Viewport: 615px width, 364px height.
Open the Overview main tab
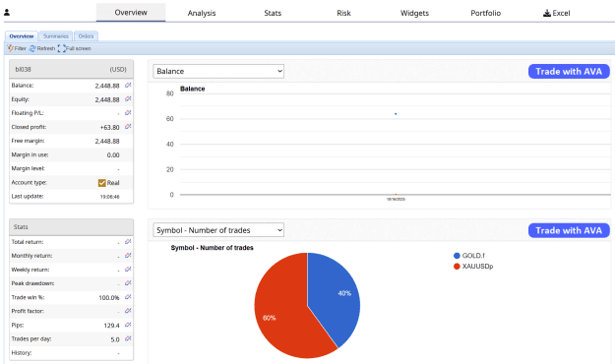pyautogui.click(x=131, y=12)
